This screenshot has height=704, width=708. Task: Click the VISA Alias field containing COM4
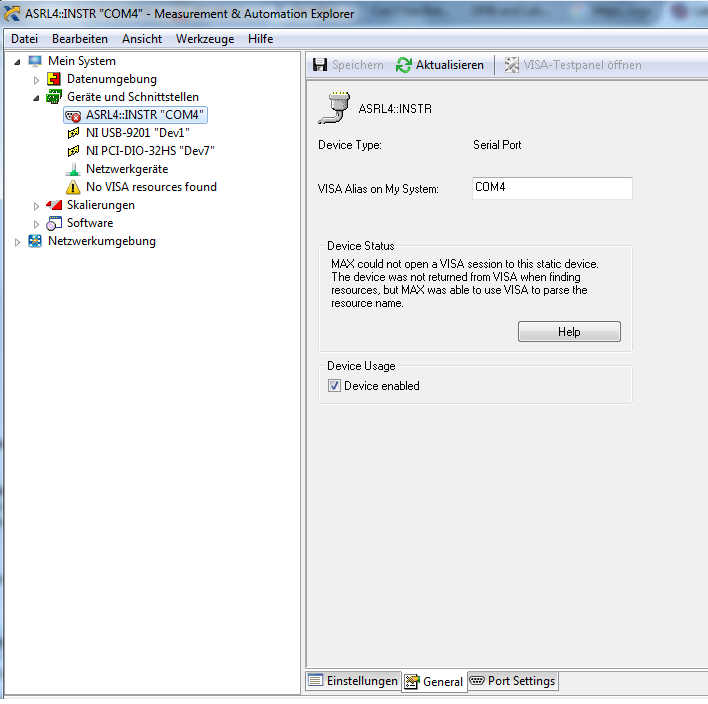[552, 188]
